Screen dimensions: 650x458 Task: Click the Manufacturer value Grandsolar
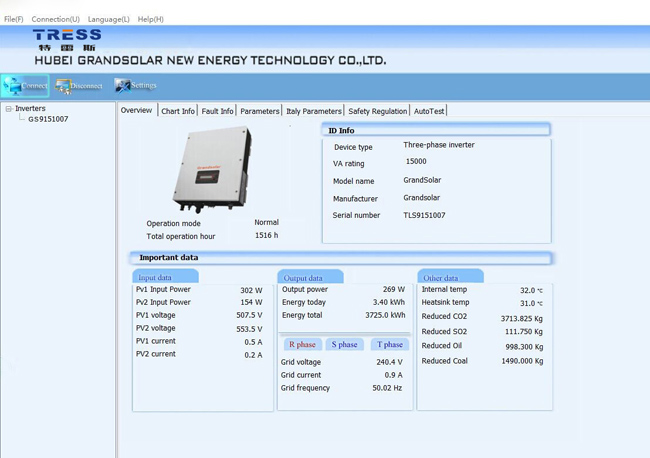pyautogui.click(x=422, y=198)
